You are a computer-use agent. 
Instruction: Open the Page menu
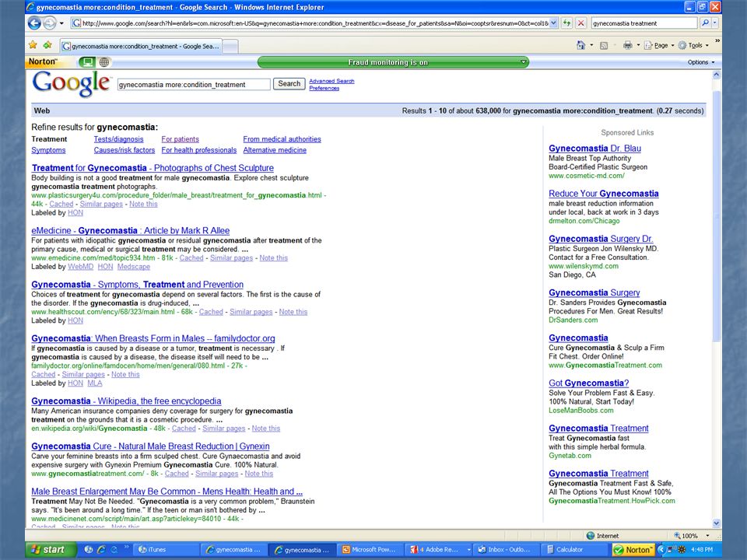659,45
